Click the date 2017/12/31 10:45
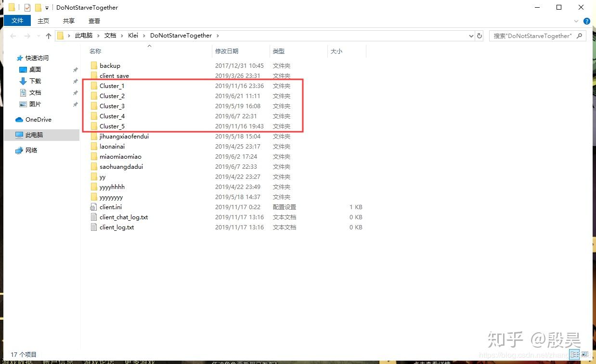Viewport: 596px width, 364px height. point(239,65)
